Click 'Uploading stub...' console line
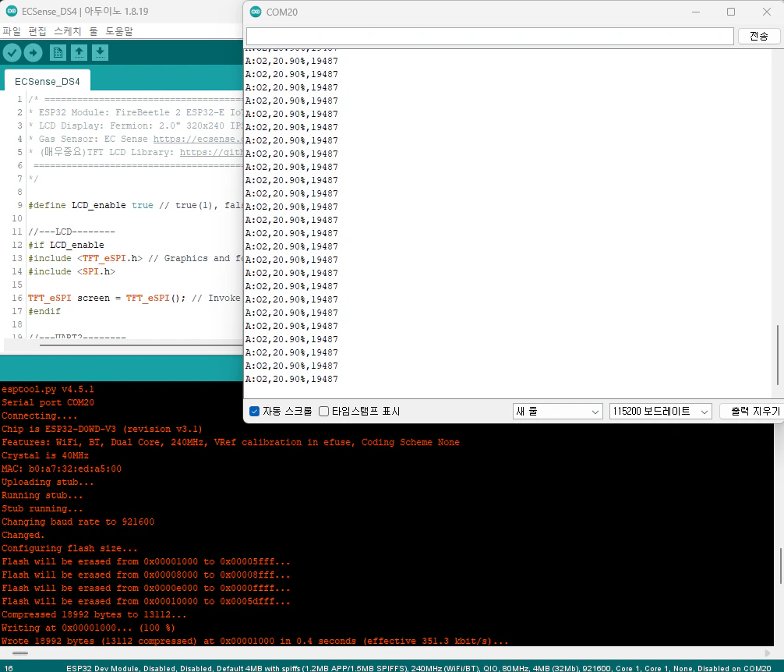 (48, 482)
